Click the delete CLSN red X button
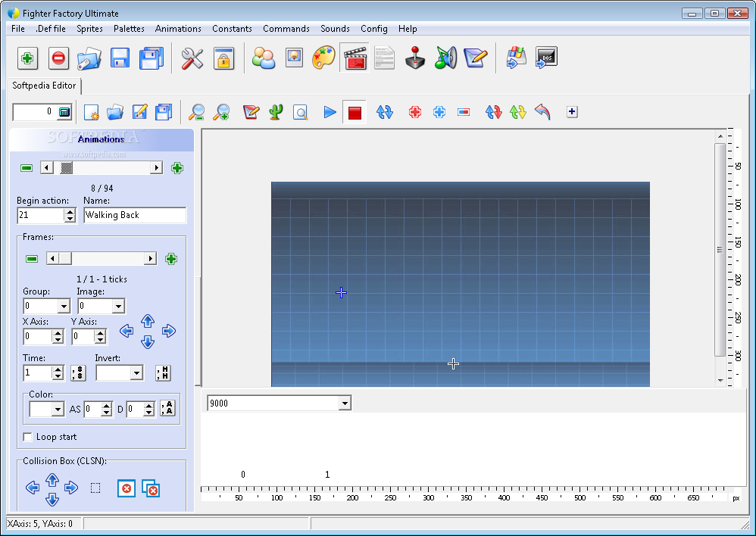 pyautogui.click(x=127, y=488)
